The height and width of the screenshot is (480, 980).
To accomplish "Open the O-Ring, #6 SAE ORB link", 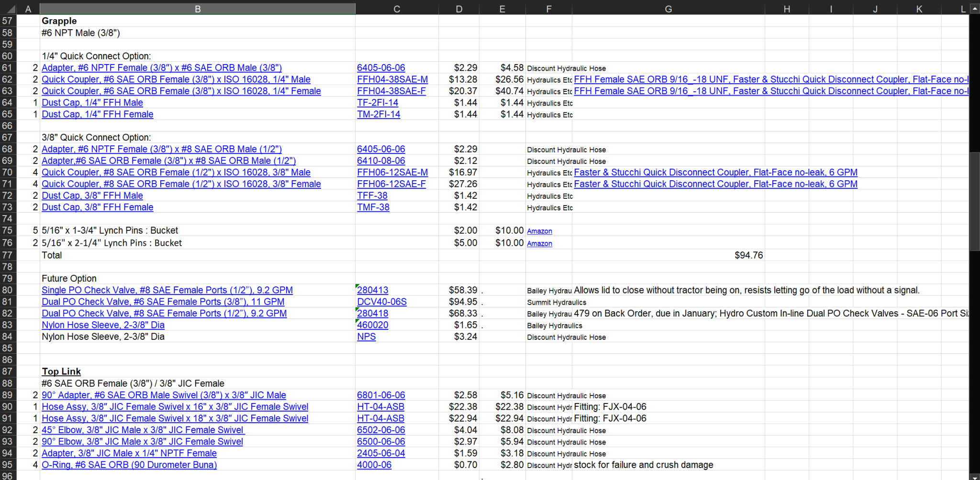I will coord(129,465).
